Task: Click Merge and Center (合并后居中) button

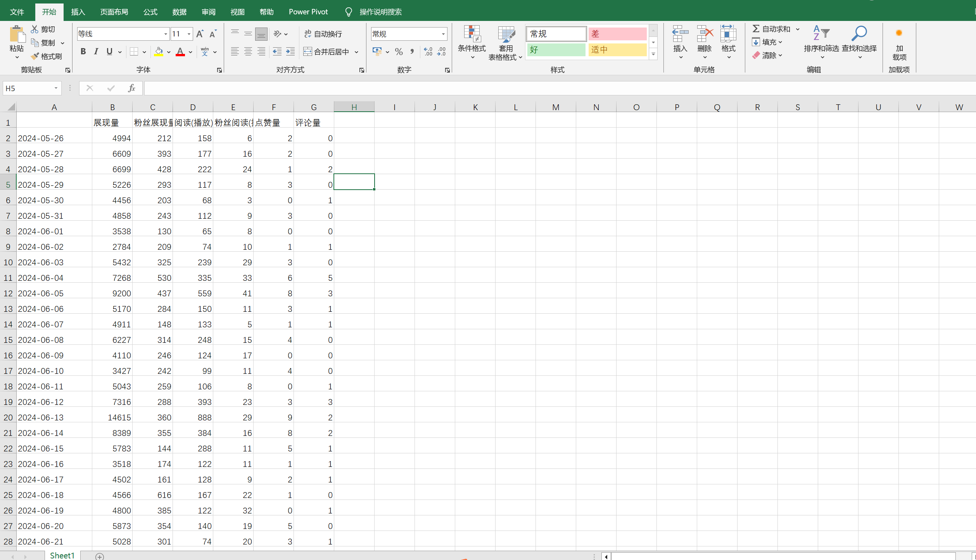Action: [x=327, y=52]
